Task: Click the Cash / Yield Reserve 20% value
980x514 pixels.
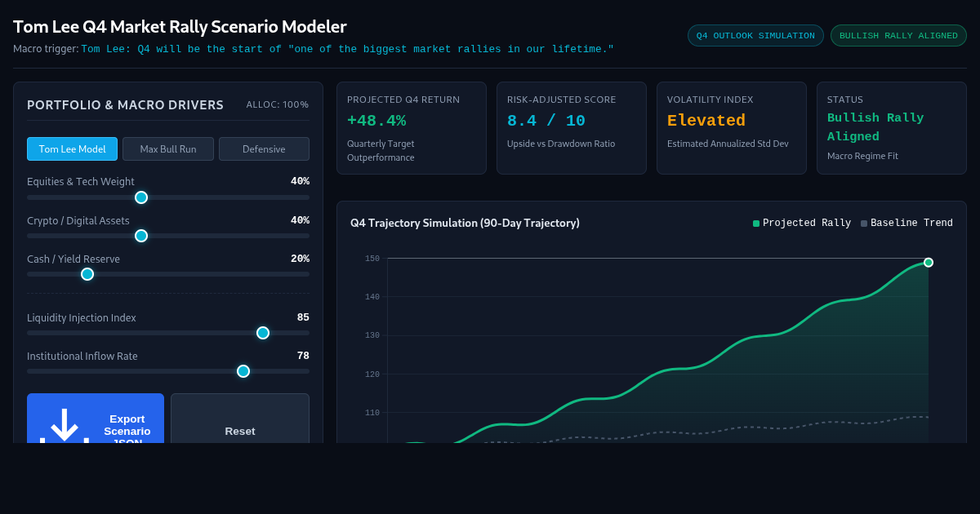Action: [300, 259]
